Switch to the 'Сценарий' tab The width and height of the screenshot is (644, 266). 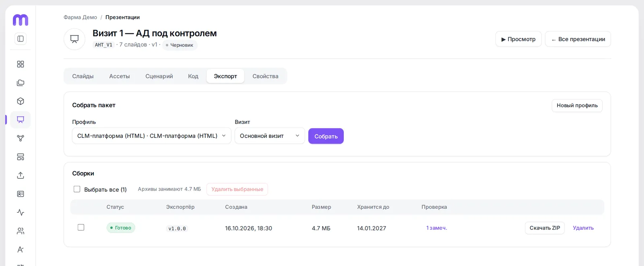click(159, 76)
